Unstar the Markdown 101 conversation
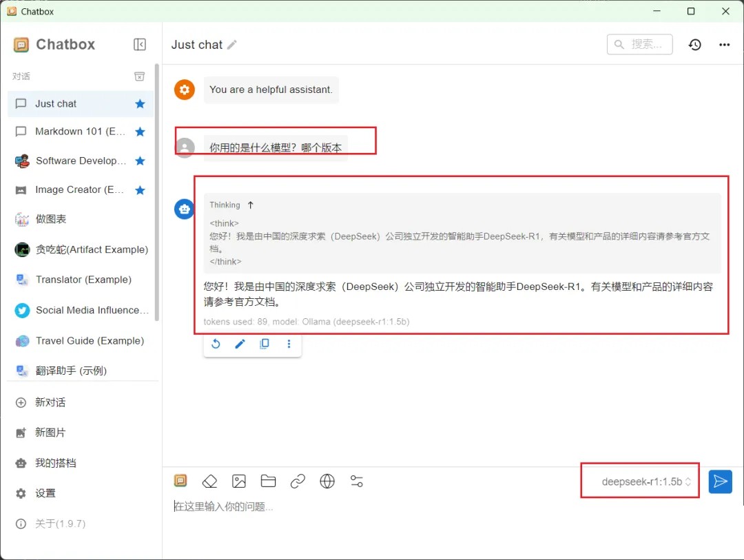This screenshot has width=744, height=560. tap(140, 132)
